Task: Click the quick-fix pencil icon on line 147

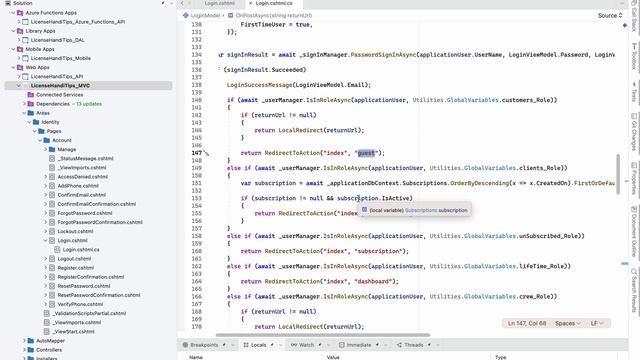Action: (207, 153)
